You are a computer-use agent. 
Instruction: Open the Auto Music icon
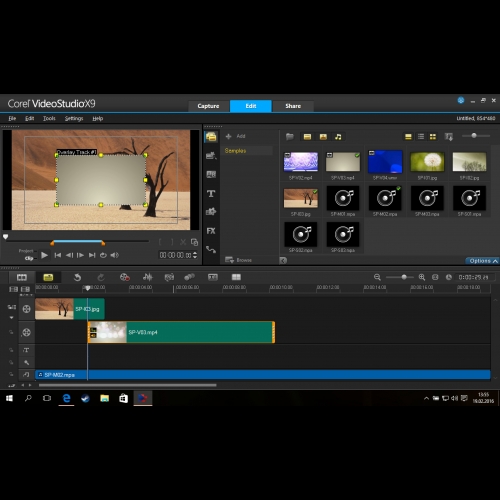[169, 277]
